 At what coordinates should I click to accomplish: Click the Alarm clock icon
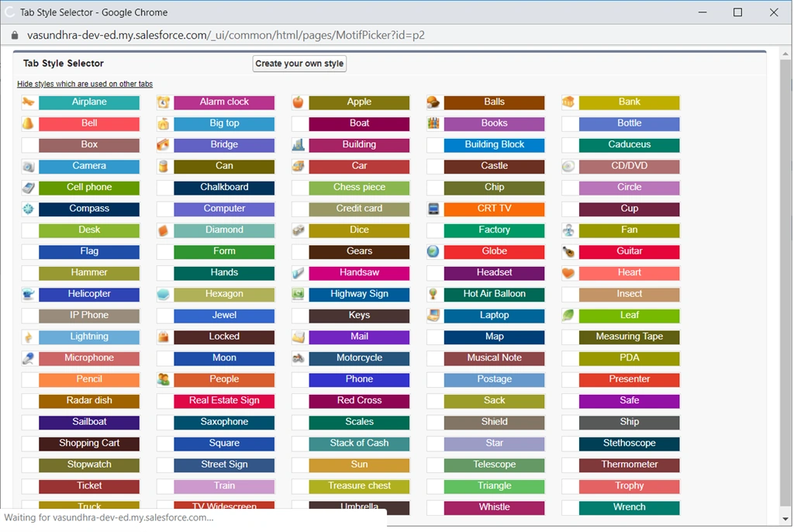[x=164, y=102]
